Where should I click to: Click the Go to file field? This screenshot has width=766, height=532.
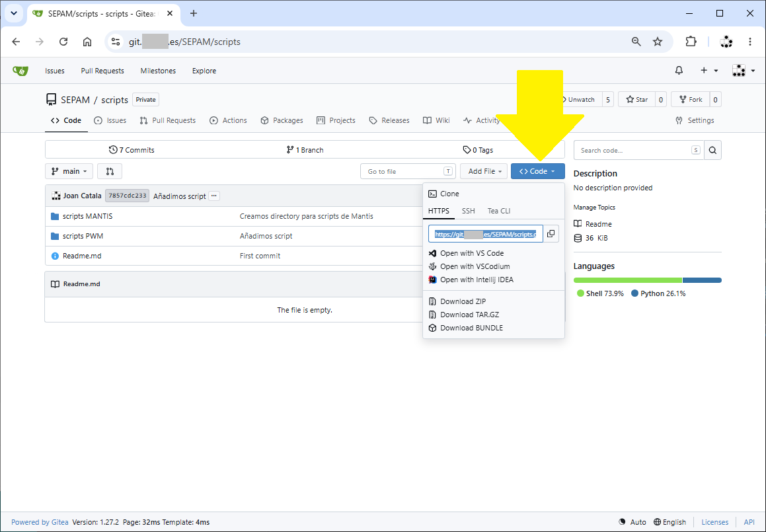tap(408, 171)
